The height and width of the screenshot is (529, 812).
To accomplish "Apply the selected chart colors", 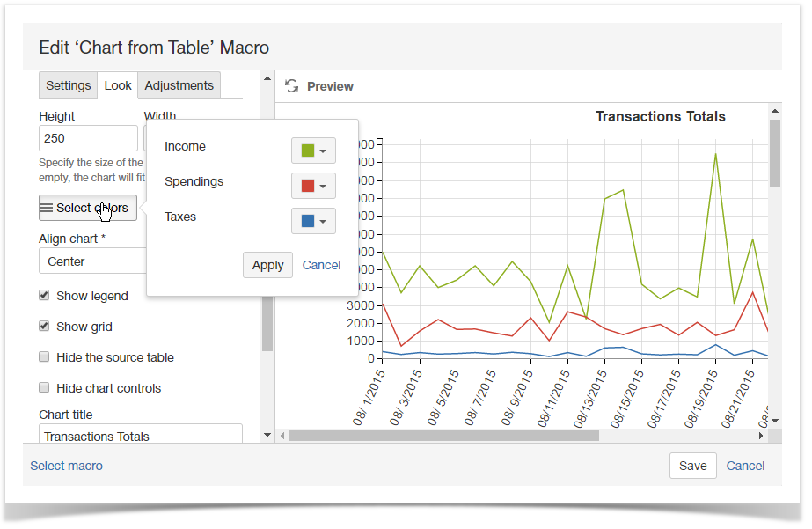I will [x=267, y=265].
